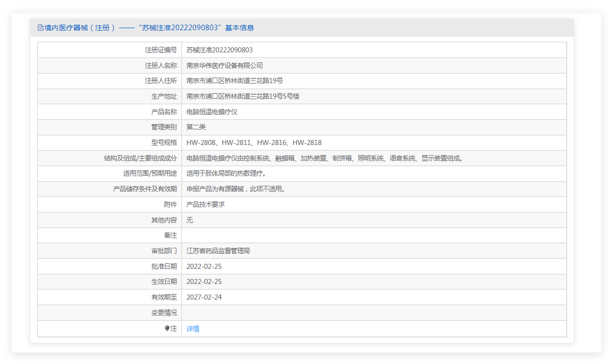The image size is (613, 364).
Task: Click the 变更情况 label
Action: pyautogui.click(x=164, y=313)
